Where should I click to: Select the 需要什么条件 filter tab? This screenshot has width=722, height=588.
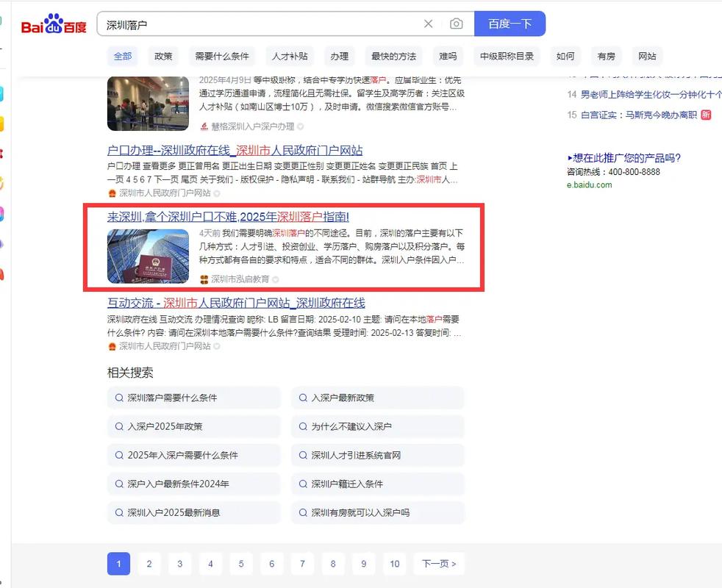[x=222, y=56]
